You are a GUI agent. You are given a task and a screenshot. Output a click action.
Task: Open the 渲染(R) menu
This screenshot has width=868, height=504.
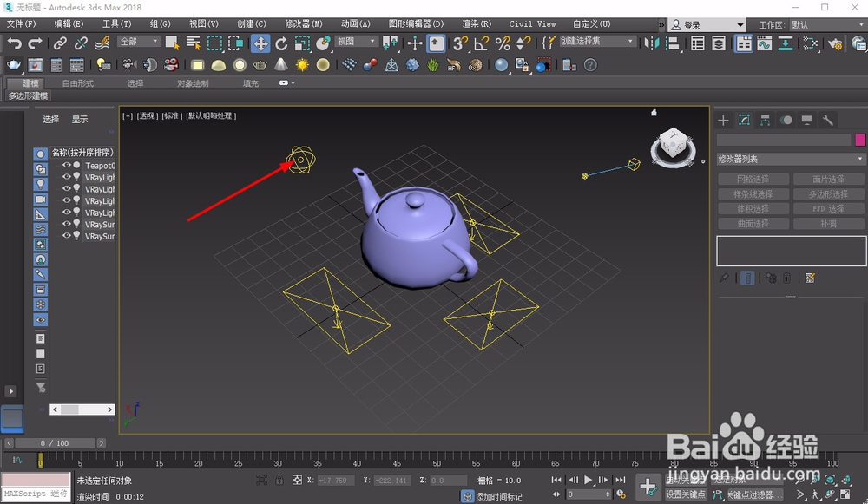click(474, 24)
